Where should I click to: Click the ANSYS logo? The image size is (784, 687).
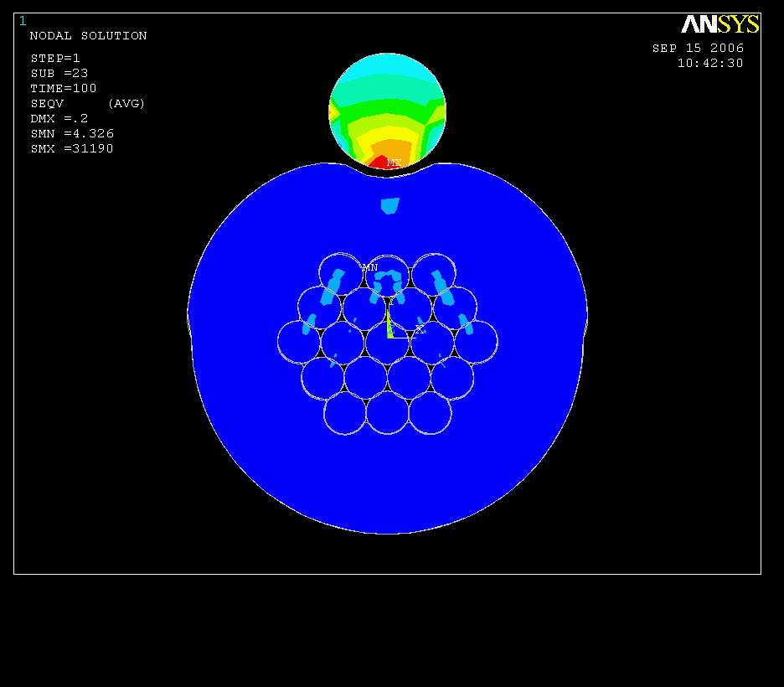[720, 24]
